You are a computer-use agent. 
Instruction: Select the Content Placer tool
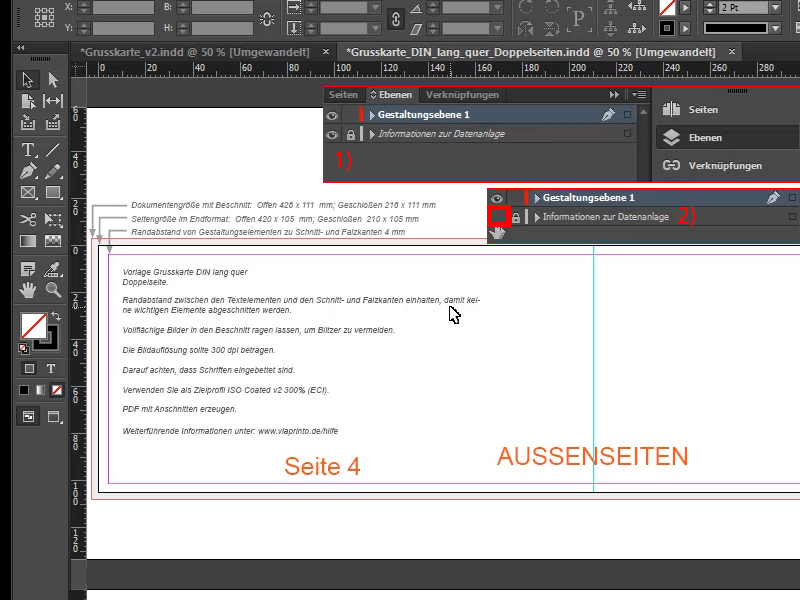tap(53, 122)
